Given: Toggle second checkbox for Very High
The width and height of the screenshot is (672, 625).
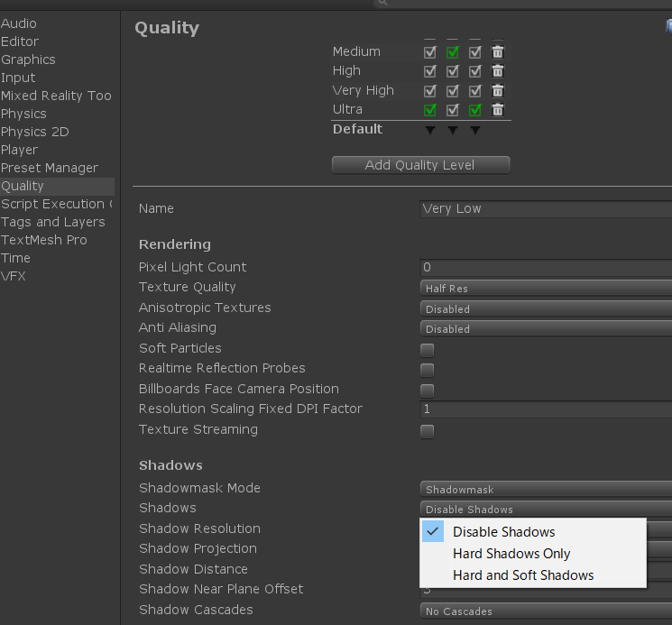Looking at the screenshot, I should pyautogui.click(x=453, y=91).
